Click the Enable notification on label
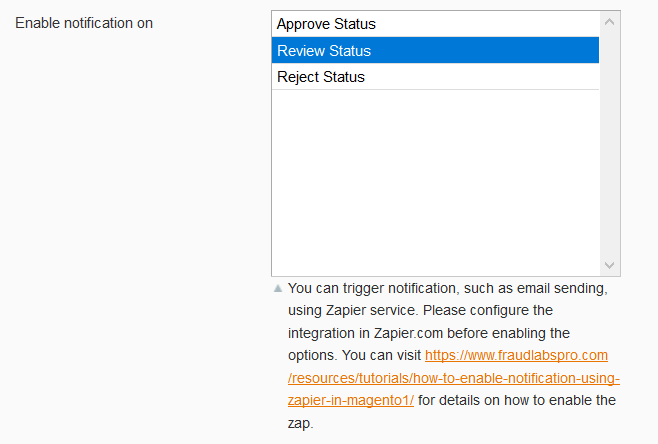This screenshot has width=658, height=444. click(x=84, y=23)
